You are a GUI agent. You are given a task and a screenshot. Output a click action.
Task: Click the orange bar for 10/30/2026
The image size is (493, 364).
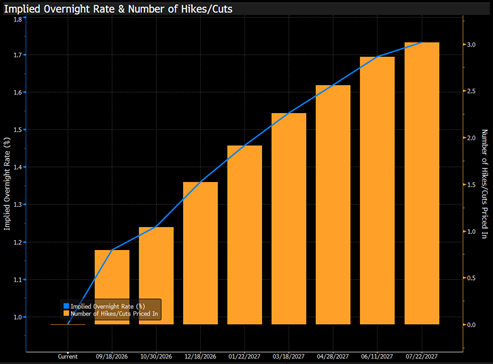(x=156, y=276)
